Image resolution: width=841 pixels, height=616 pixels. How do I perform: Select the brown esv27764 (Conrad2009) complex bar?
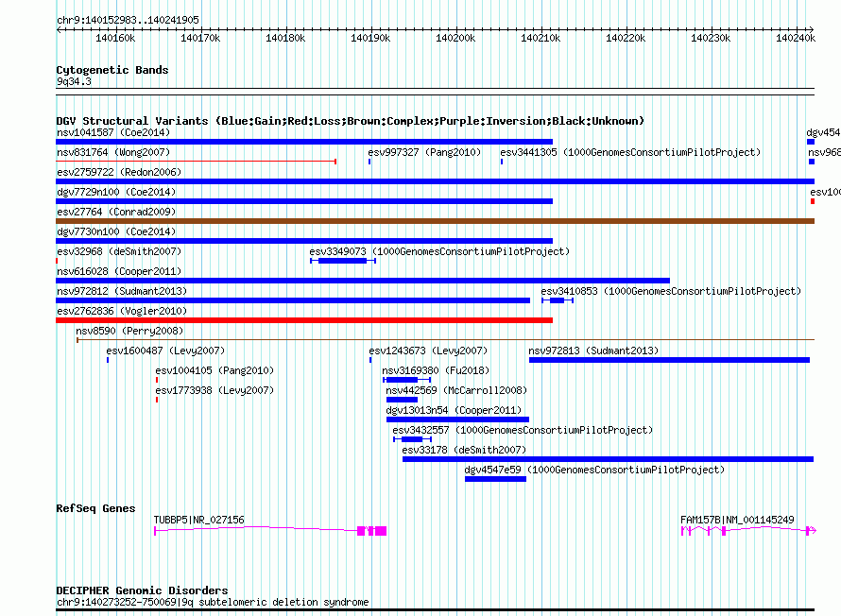click(435, 221)
